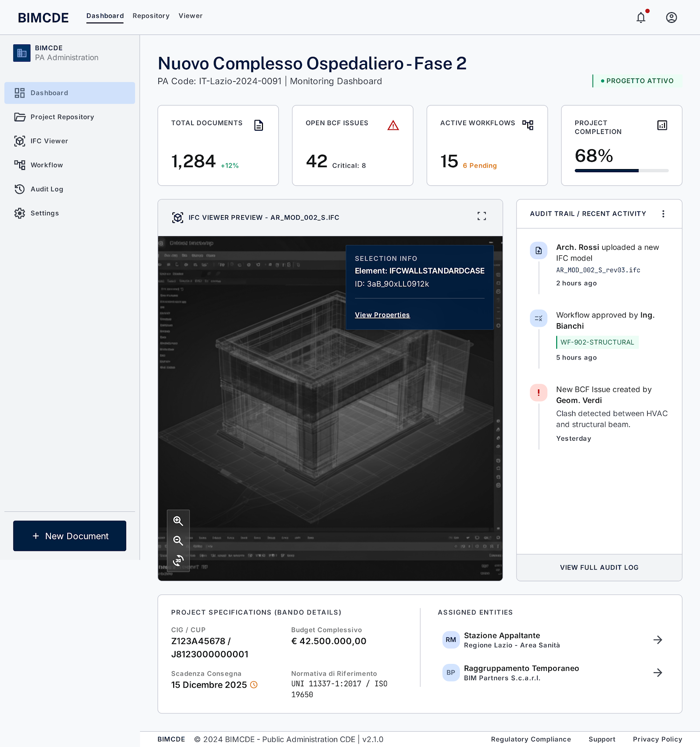700x747 pixels.
Task: Open the Privacy Policy footer link
Action: point(658,739)
